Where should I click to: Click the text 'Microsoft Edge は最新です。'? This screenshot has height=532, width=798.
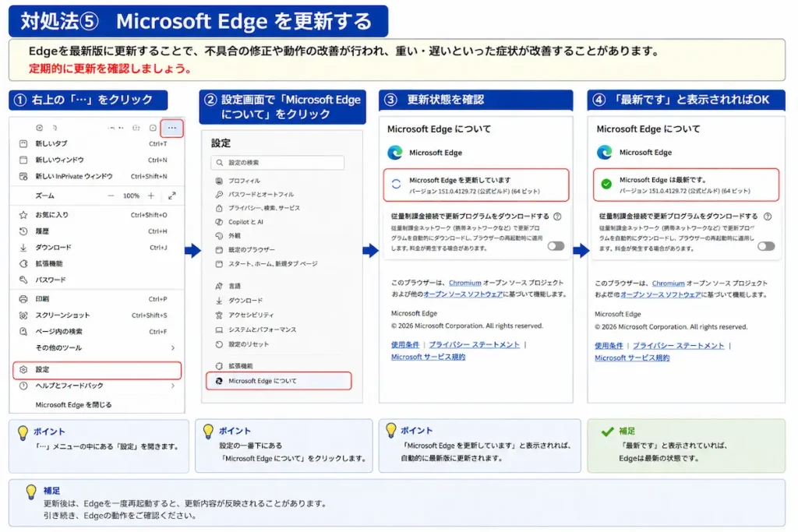[x=662, y=180]
